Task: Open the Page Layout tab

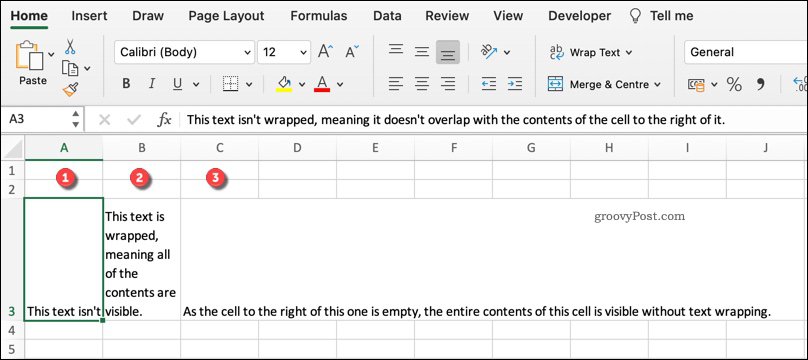Action: point(226,16)
